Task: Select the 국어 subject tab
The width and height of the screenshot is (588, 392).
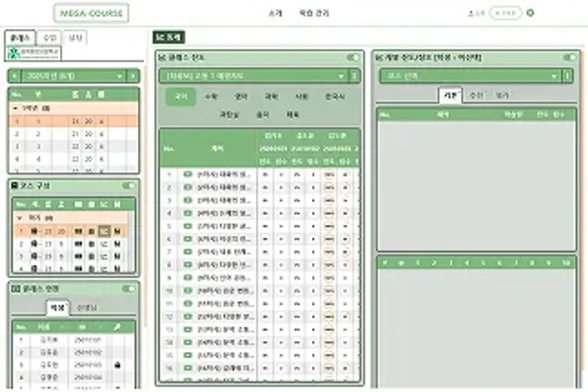Action: tap(181, 97)
